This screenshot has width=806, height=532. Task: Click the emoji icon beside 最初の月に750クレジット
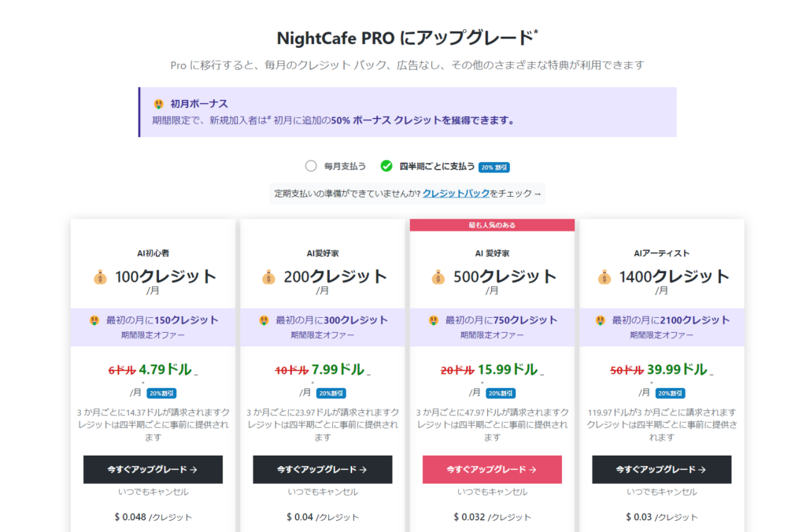click(434, 320)
